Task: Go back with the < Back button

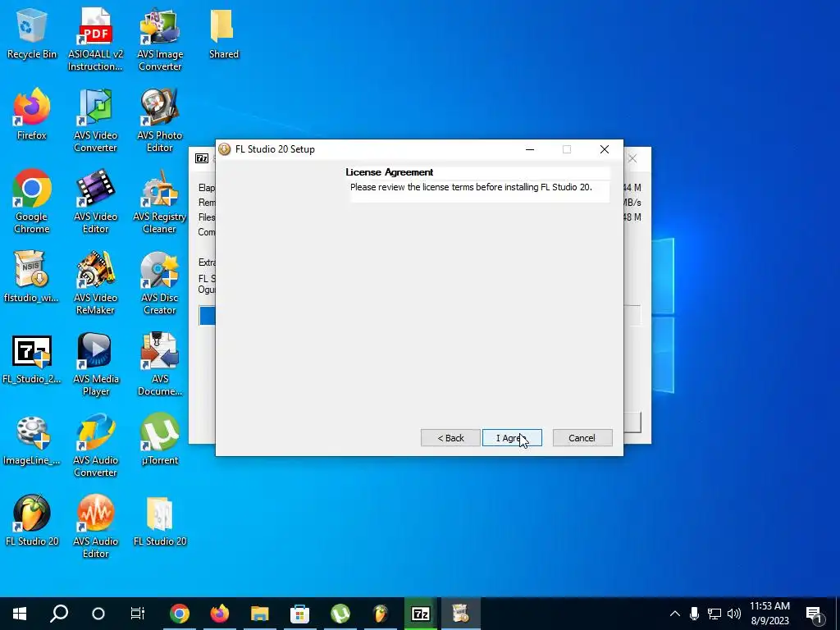Action: pyautogui.click(x=450, y=438)
